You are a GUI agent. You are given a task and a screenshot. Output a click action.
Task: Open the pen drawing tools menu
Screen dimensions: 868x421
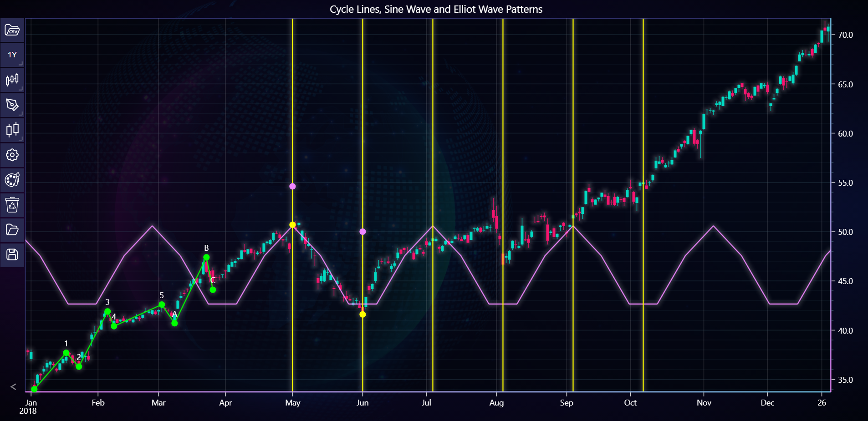12,105
